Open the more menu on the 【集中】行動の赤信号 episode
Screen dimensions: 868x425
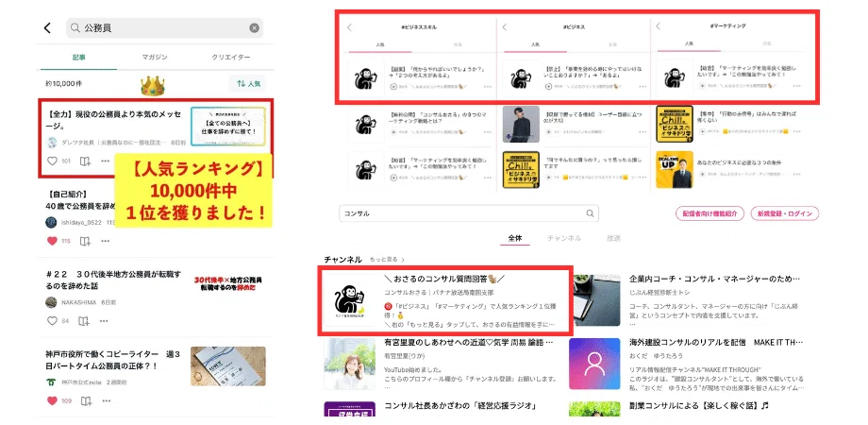coord(796,132)
